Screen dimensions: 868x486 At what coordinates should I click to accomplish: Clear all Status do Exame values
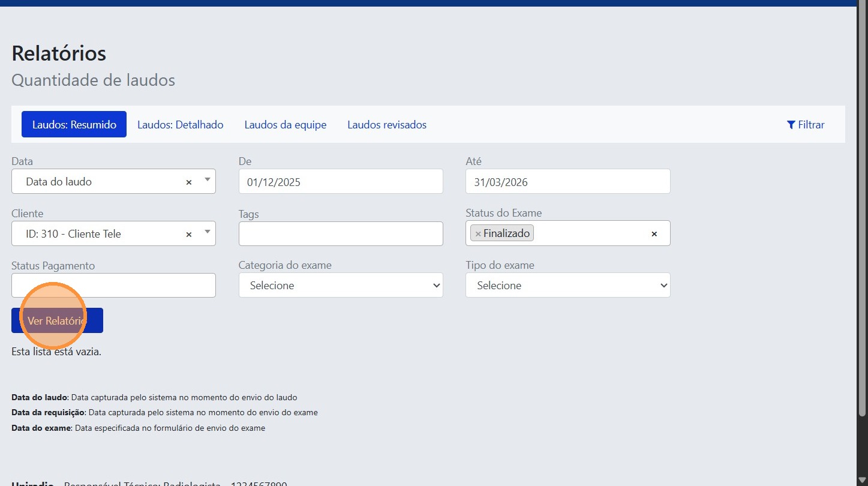[654, 234]
